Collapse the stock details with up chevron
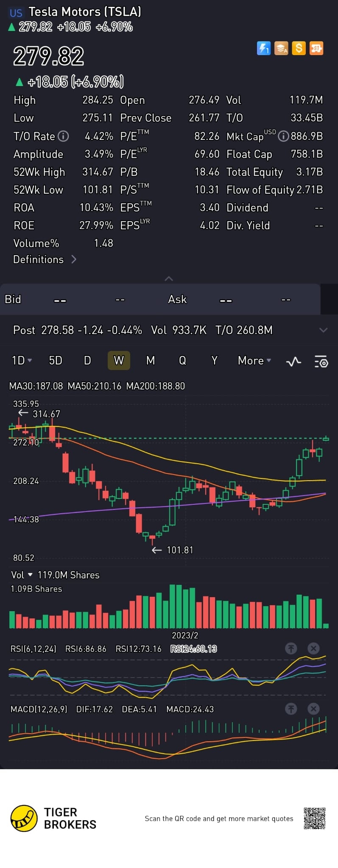Image resolution: width=338 pixels, height=868 pixels. point(169,278)
